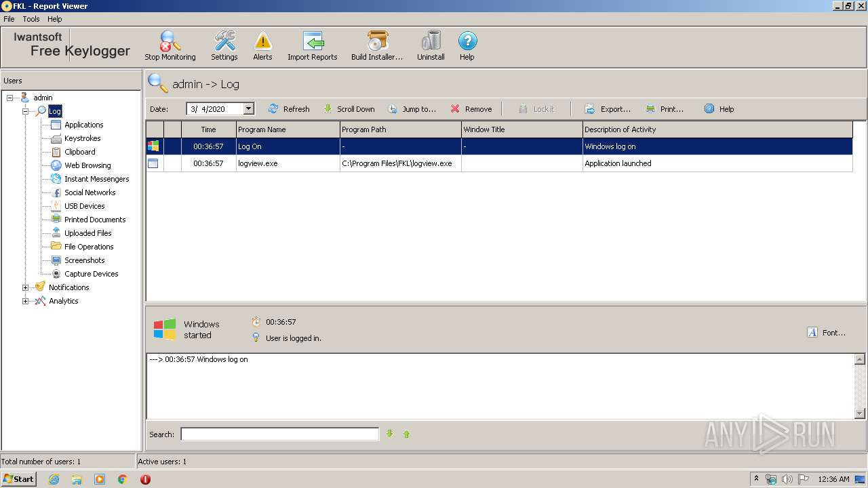868x488 pixels.
Task: Select USB Devices in the tree
Action: tap(84, 206)
